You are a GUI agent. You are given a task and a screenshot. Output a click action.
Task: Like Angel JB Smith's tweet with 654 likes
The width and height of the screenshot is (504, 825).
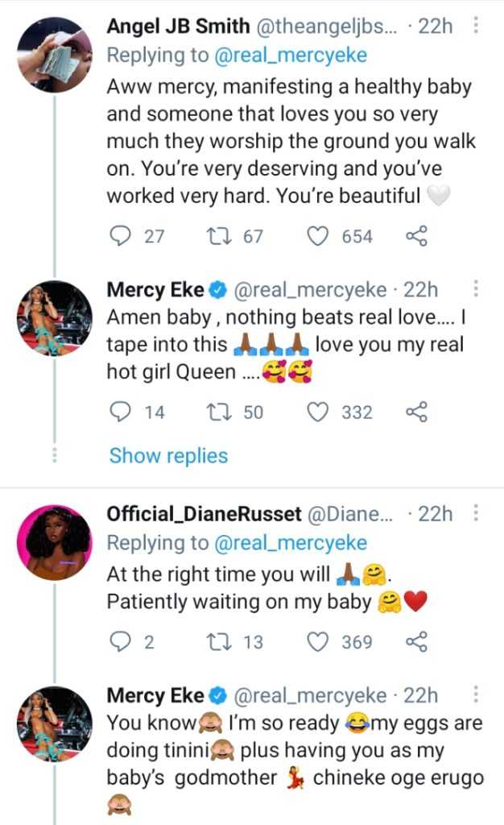pos(320,236)
